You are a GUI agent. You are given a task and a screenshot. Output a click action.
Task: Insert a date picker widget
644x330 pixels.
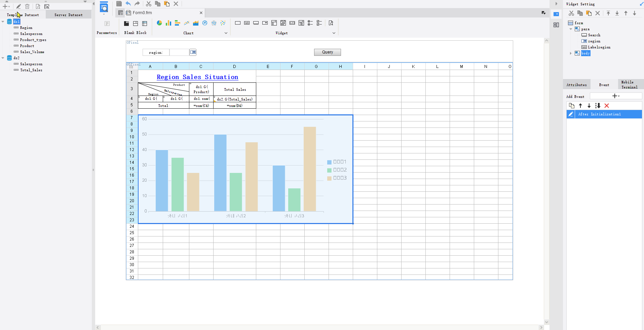point(283,23)
